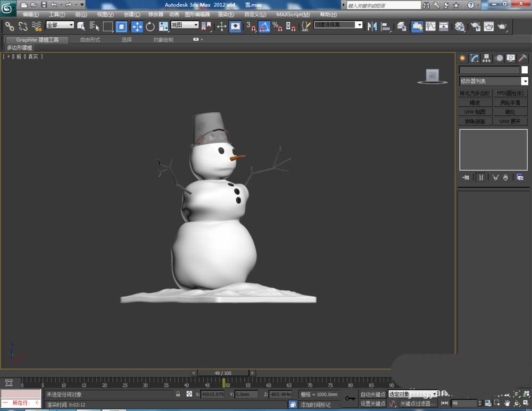Screen dimensions: 532x411
Task: Switch to the 对象绘制 ribbon tab
Action: (163, 40)
